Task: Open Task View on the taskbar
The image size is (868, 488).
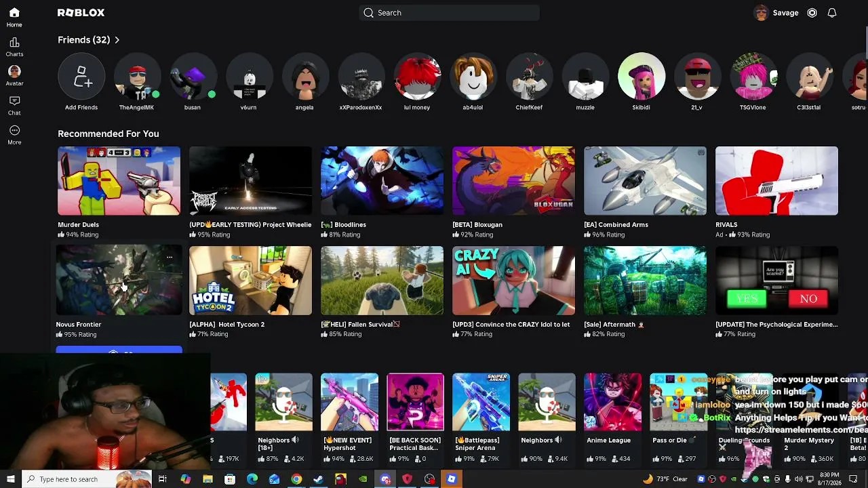Action: point(163,479)
